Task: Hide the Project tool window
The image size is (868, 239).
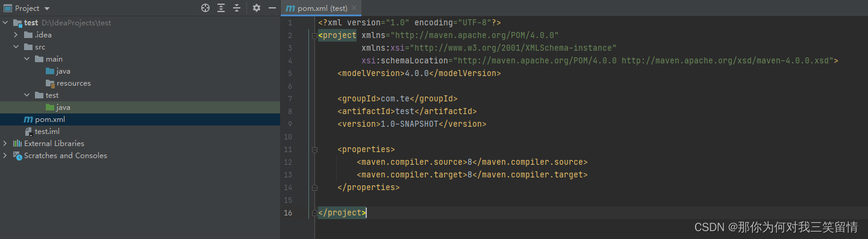Action: click(272, 8)
